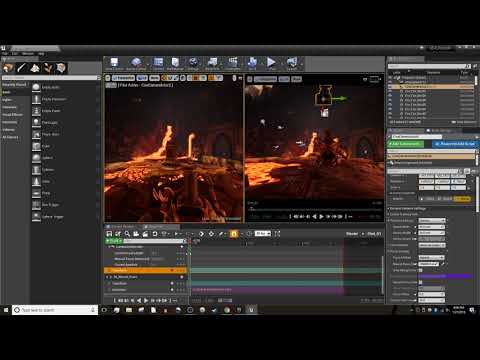Open Source Control toolbar button
Screen dimensions: 480x360
(x=136, y=63)
